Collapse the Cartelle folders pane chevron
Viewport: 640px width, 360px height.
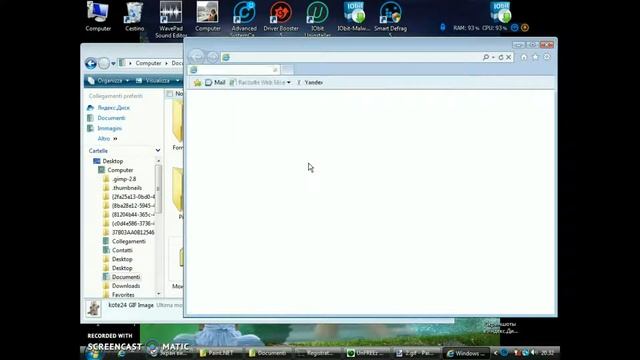point(158,151)
